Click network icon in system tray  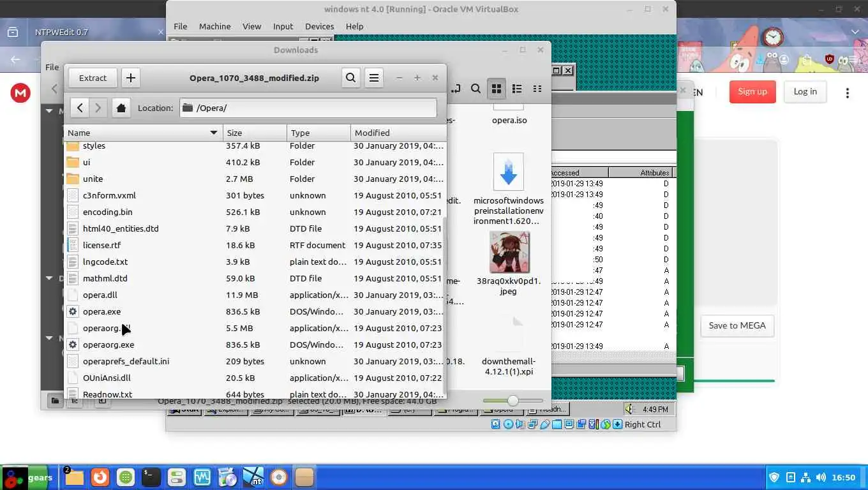805,477
